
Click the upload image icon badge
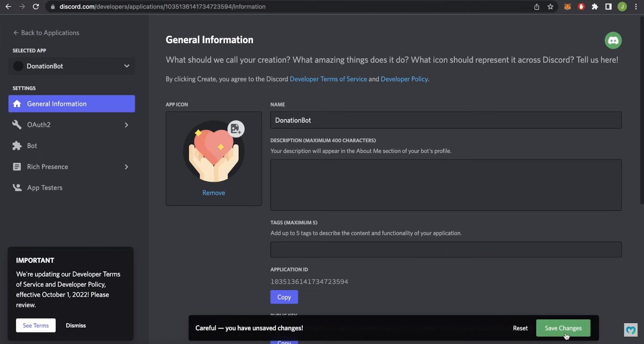point(236,129)
